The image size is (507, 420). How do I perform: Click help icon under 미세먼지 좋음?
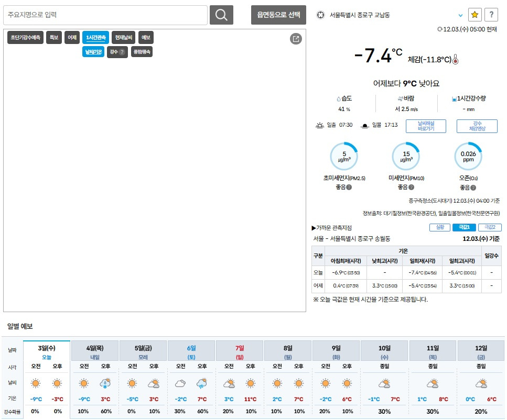click(x=411, y=187)
